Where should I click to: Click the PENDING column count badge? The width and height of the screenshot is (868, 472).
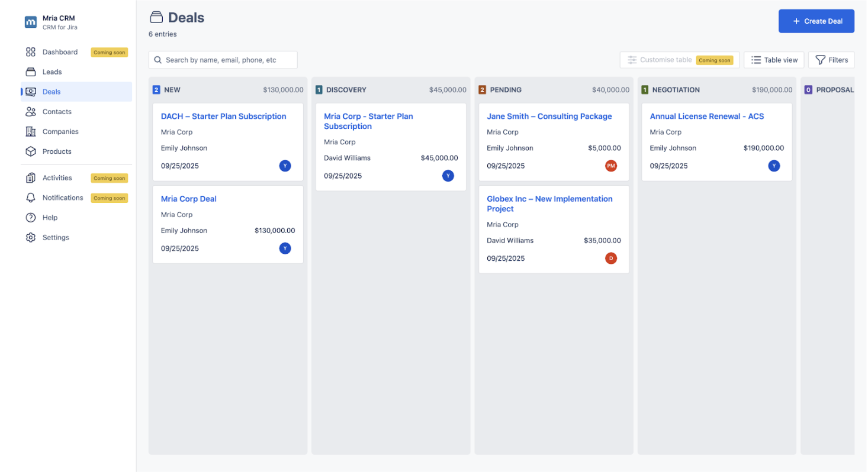coord(482,90)
